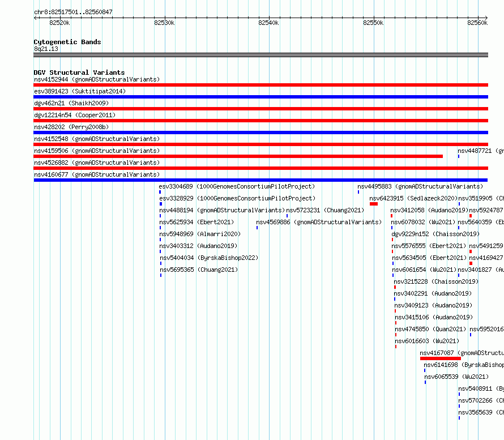This screenshot has height=440, width=504.
Task: Click the nsv6061654 Wu2021 label
Action: point(424,270)
